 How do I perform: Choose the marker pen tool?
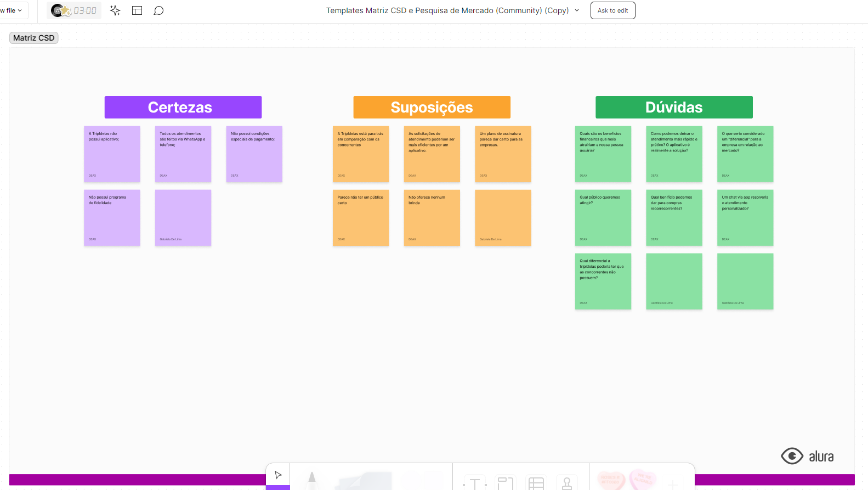coord(312,480)
